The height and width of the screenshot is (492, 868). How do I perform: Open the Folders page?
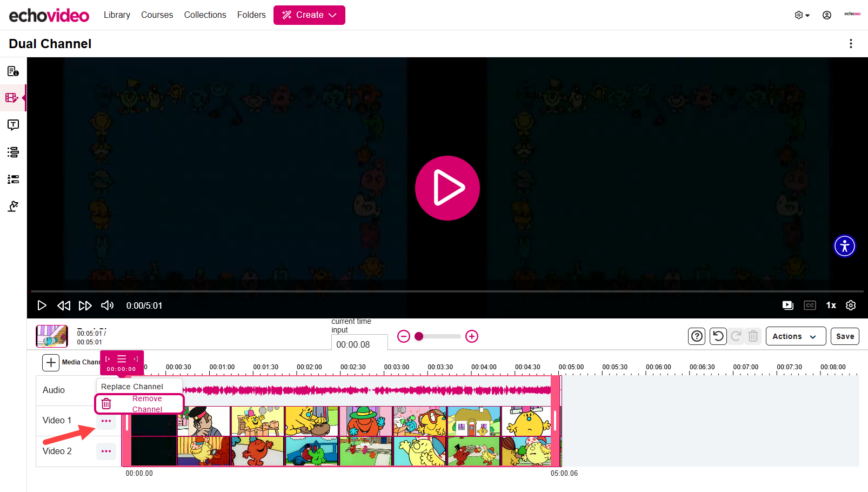coord(251,15)
